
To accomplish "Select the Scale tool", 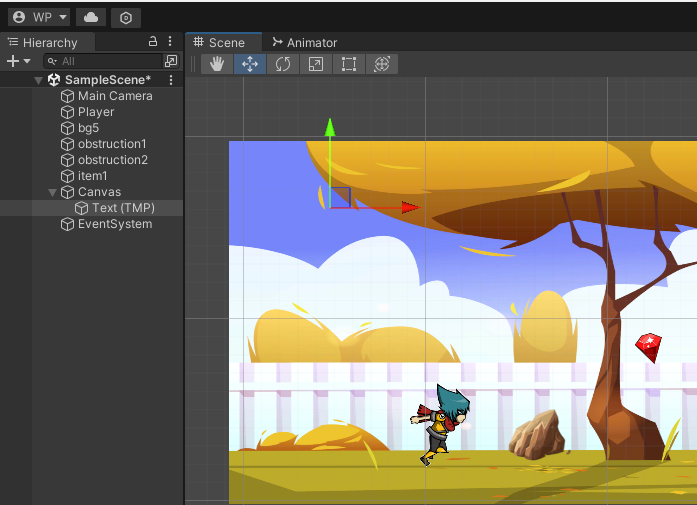I will (x=315, y=64).
